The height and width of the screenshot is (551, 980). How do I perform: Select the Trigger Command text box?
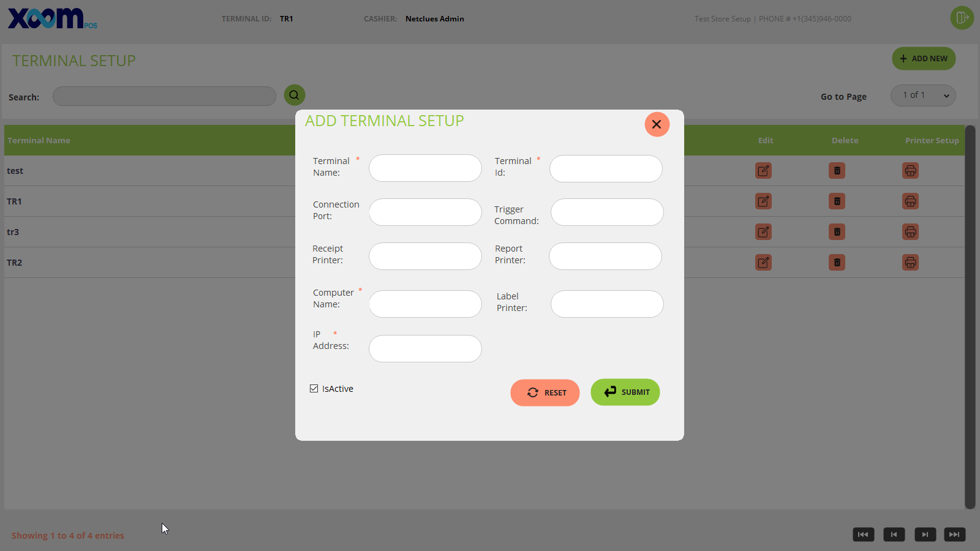coord(606,212)
